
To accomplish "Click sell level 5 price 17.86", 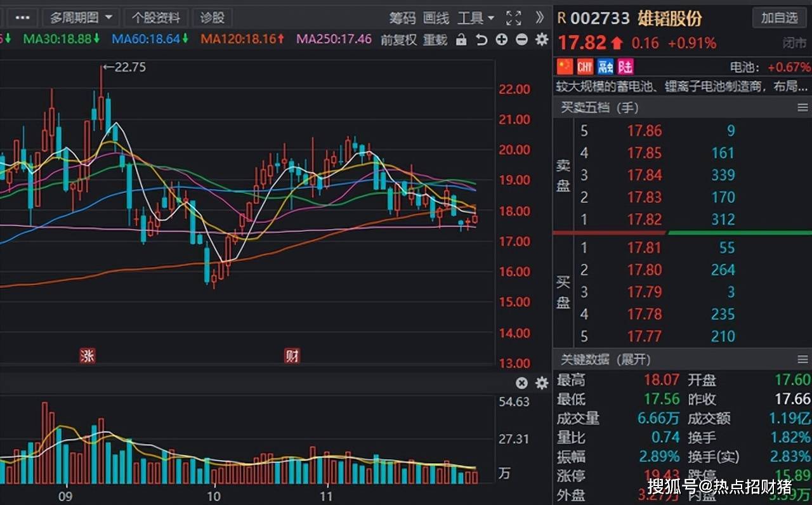I will click(x=645, y=131).
